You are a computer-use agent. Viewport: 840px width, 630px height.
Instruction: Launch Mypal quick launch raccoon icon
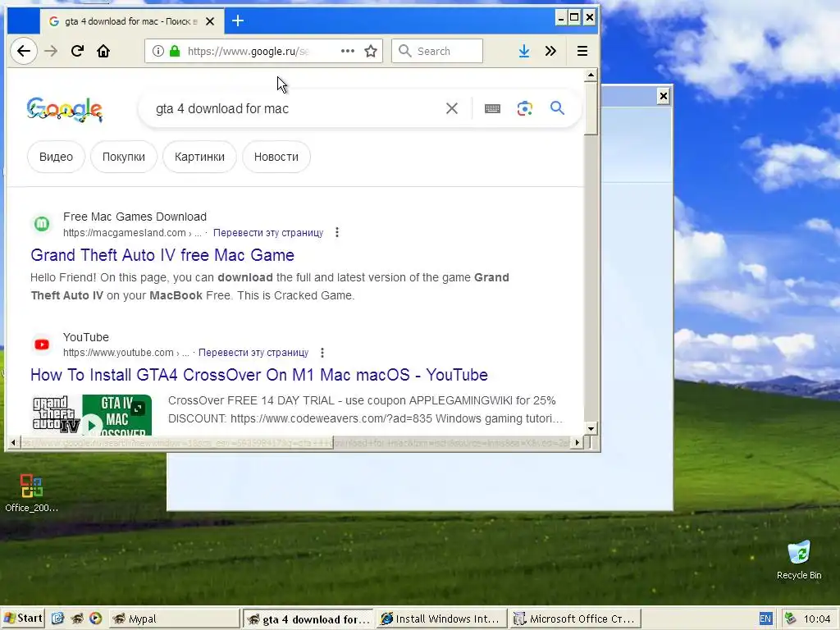(x=77, y=619)
